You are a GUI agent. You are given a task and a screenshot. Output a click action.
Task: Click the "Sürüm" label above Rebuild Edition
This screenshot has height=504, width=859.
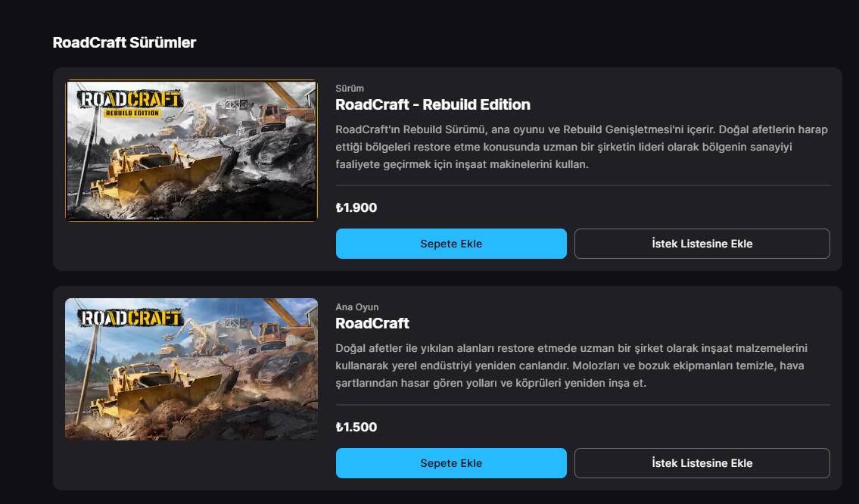pyautogui.click(x=350, y=89)
